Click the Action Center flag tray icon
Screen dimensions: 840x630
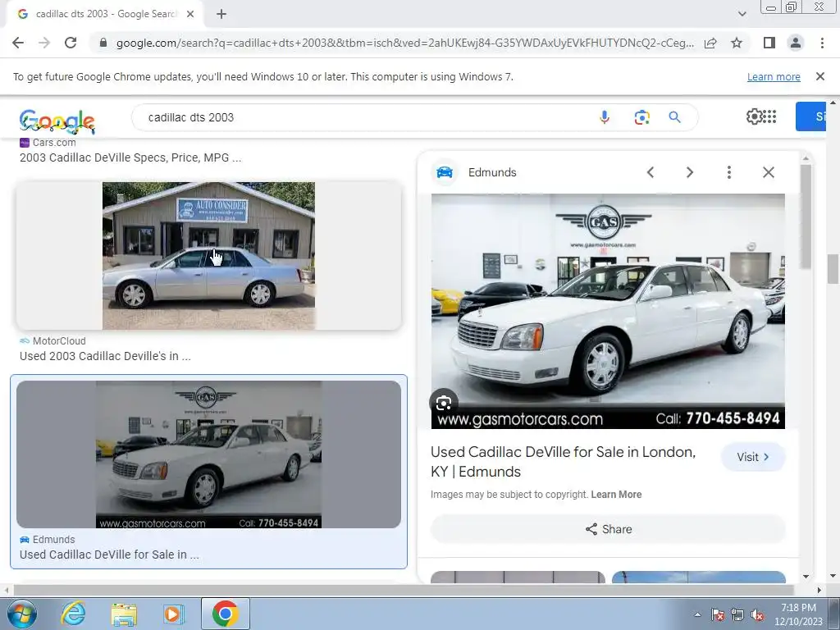click(717, 615)
